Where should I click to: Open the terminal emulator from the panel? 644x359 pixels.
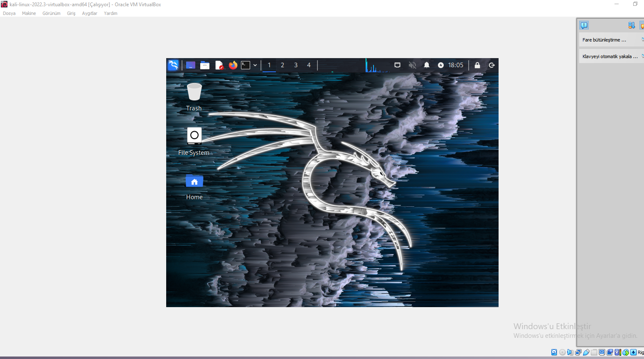(x=246, y=65)
